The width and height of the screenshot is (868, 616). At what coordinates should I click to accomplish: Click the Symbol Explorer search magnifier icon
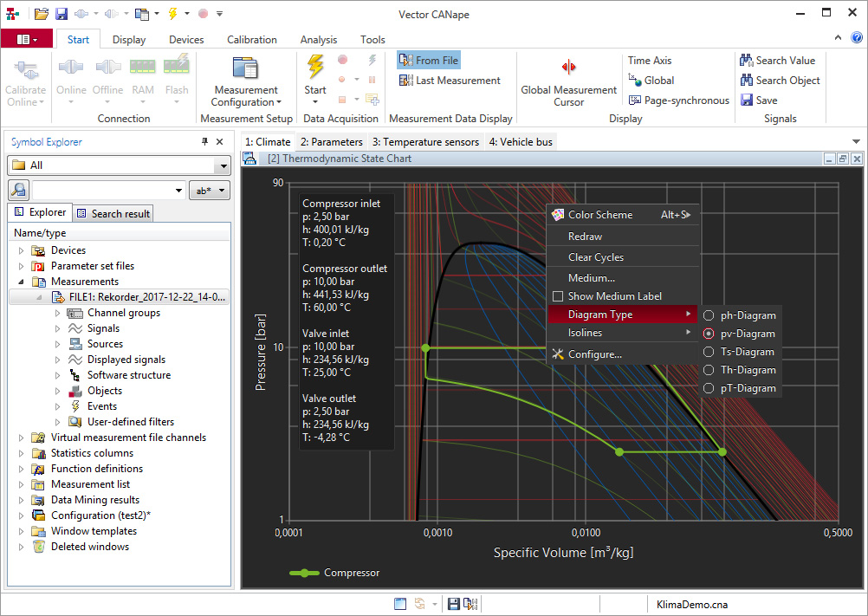[x=19, y=191]
